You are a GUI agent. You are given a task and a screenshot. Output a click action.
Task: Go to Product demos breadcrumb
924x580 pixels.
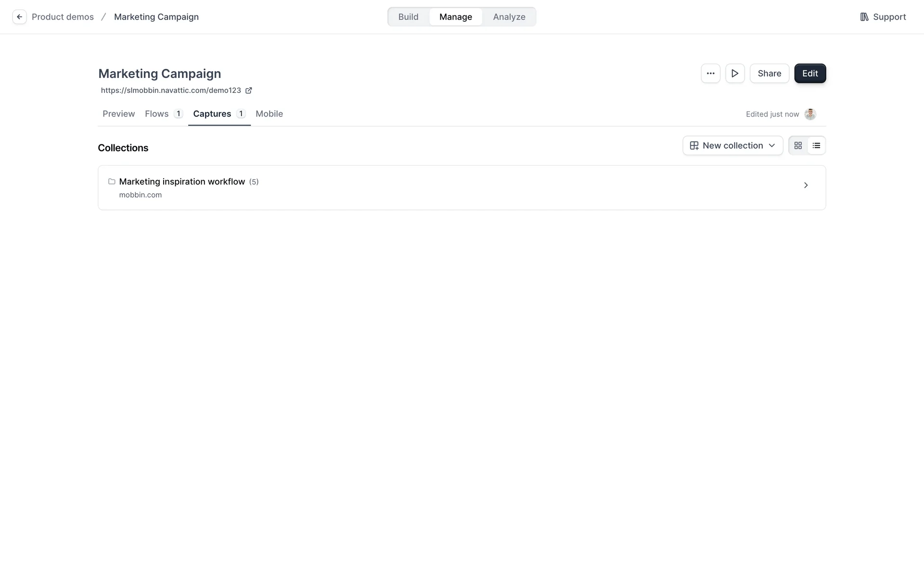tap(63, 17)
